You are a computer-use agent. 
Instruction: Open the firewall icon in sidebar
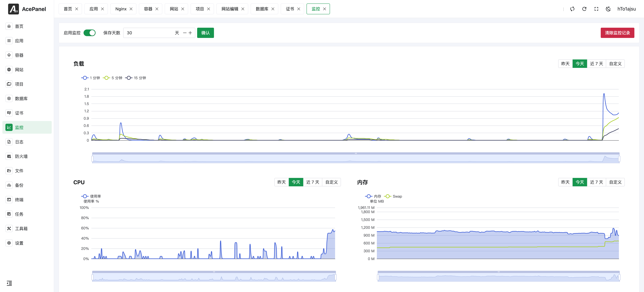9,156
